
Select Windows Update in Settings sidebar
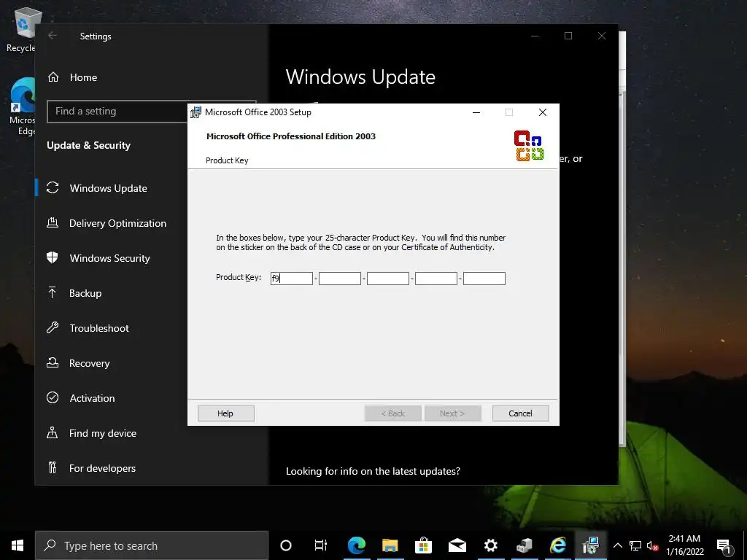(108, 188)
